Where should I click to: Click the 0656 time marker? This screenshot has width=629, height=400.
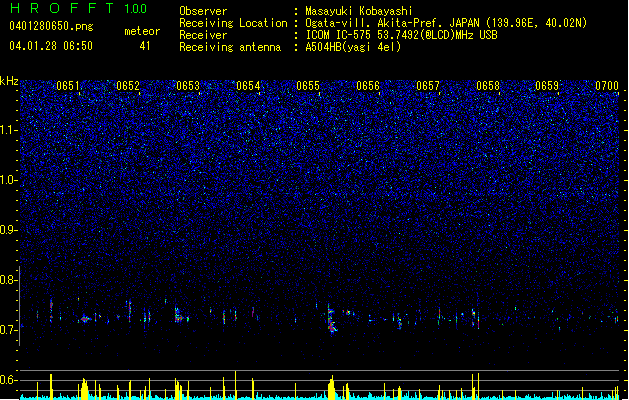coord(368,86)
